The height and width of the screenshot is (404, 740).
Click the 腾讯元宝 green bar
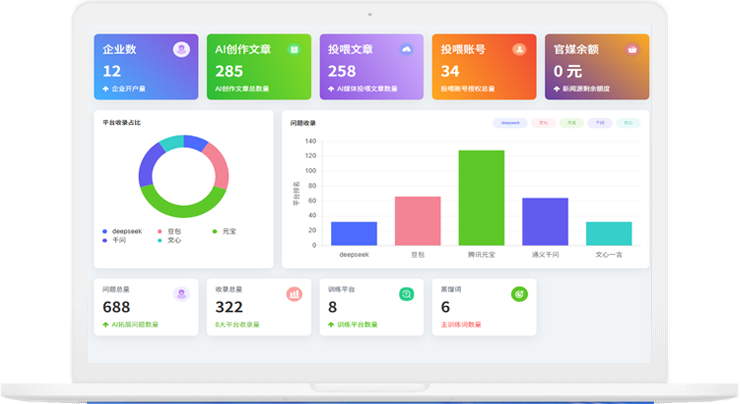pyautogui.click(x=481, y=197)
